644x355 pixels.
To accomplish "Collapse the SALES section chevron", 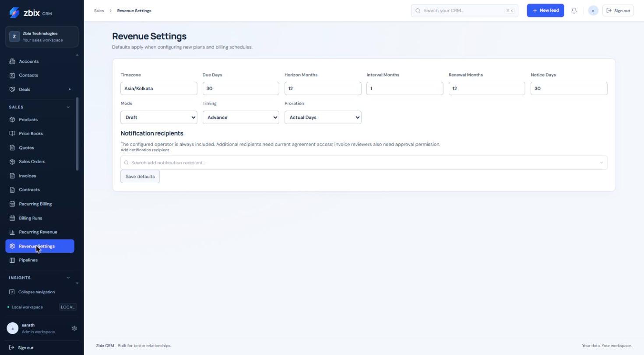I will click(68, 107).
